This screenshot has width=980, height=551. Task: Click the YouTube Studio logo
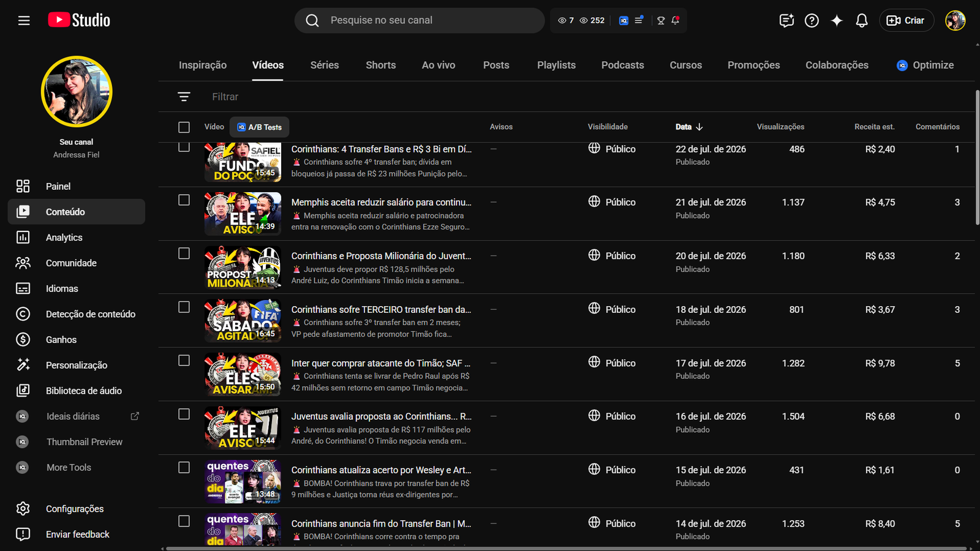79,20
